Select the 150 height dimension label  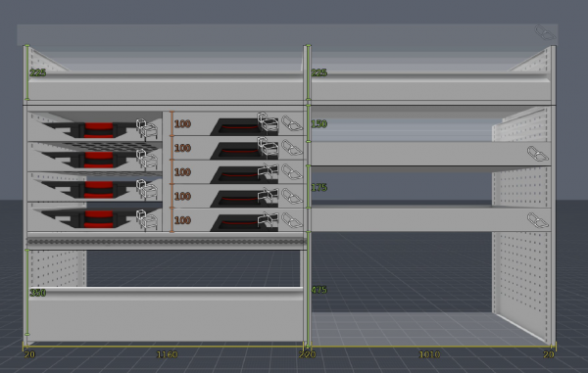pos(318,124)
